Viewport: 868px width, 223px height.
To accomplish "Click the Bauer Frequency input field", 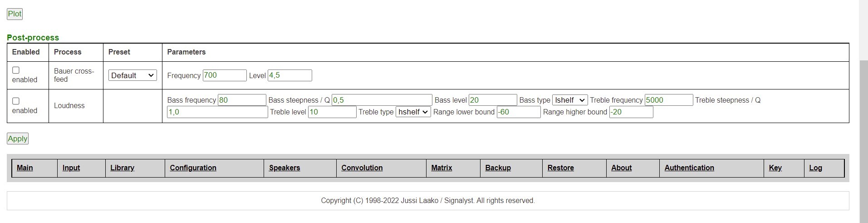I will click(x=225, y=75).
